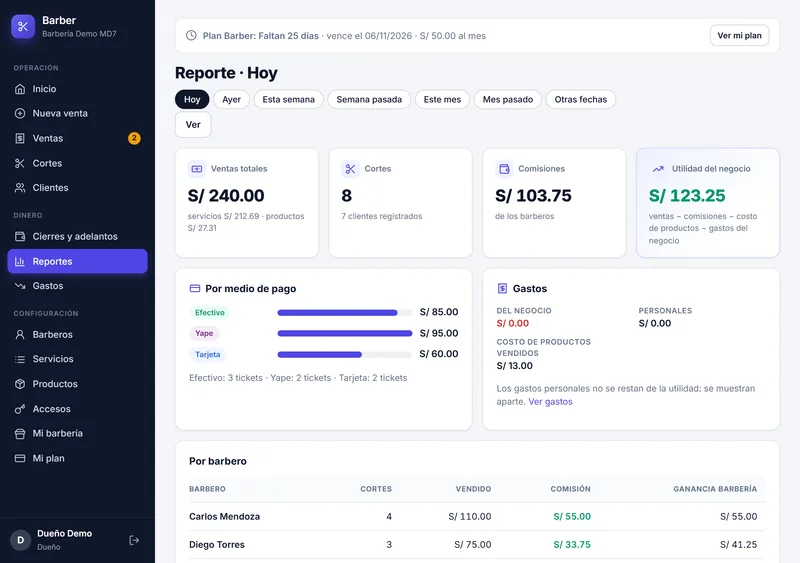Click the card icon beside Por medio de pago
The image size is (800, 563).
coord(195,288)
